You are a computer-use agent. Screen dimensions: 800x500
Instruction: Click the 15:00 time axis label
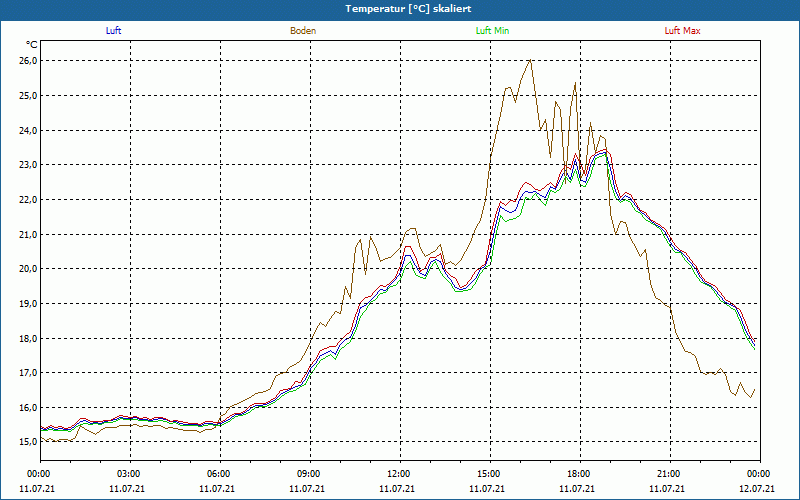pyautogui.click(x=487, y=474)
